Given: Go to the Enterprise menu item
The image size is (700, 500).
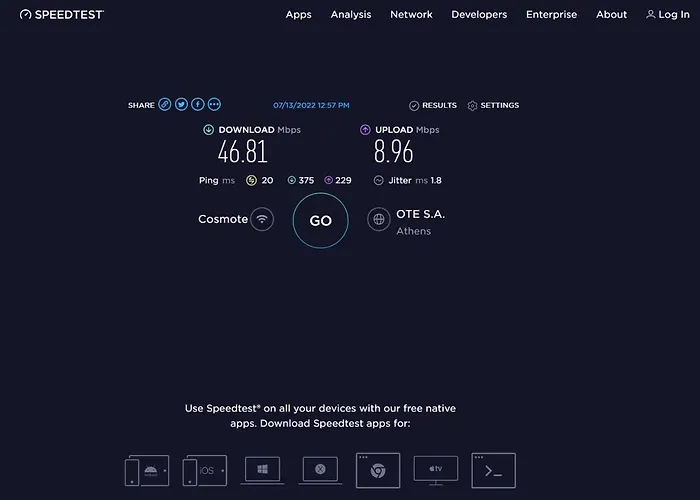Looking at the screenshot, I should [551, 15].
